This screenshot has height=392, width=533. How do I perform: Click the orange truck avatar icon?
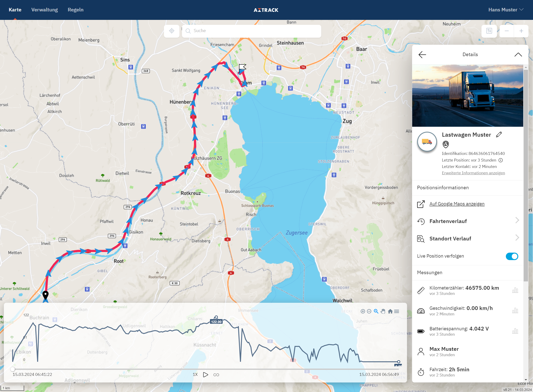(x=427, y=142)
